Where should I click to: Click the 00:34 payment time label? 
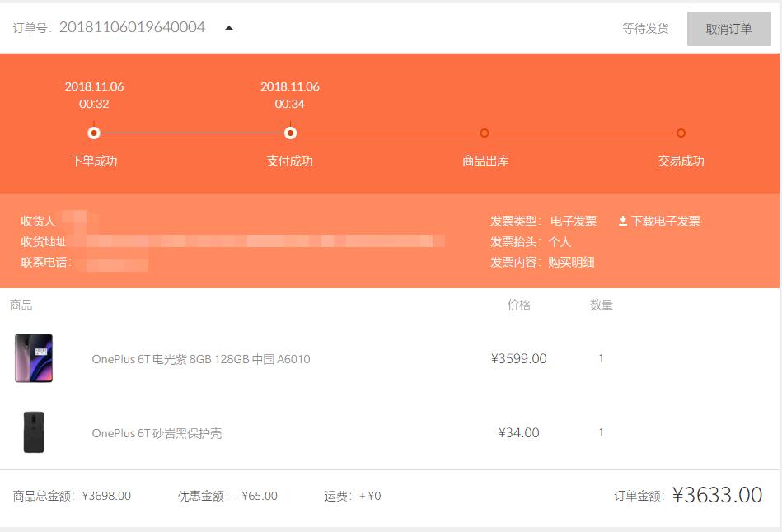click(x=290, y=104)
